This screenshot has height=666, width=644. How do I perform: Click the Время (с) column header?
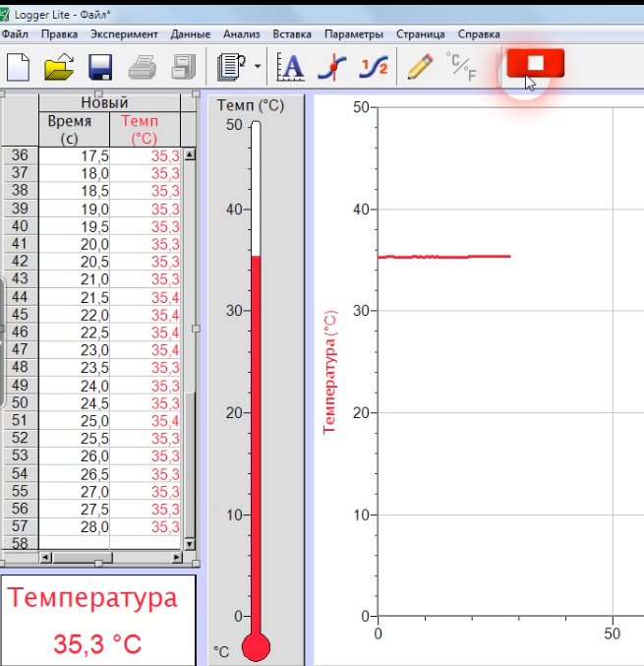70,130
